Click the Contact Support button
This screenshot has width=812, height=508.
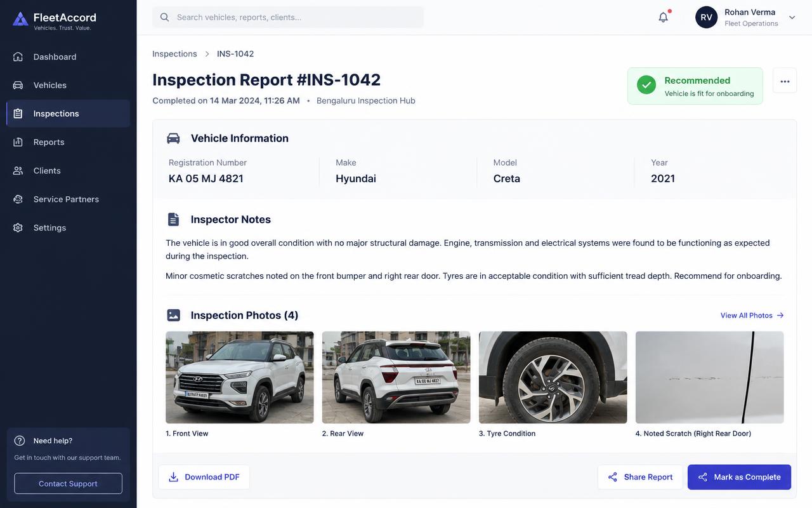pyautogui.click(x=69, y=483)
